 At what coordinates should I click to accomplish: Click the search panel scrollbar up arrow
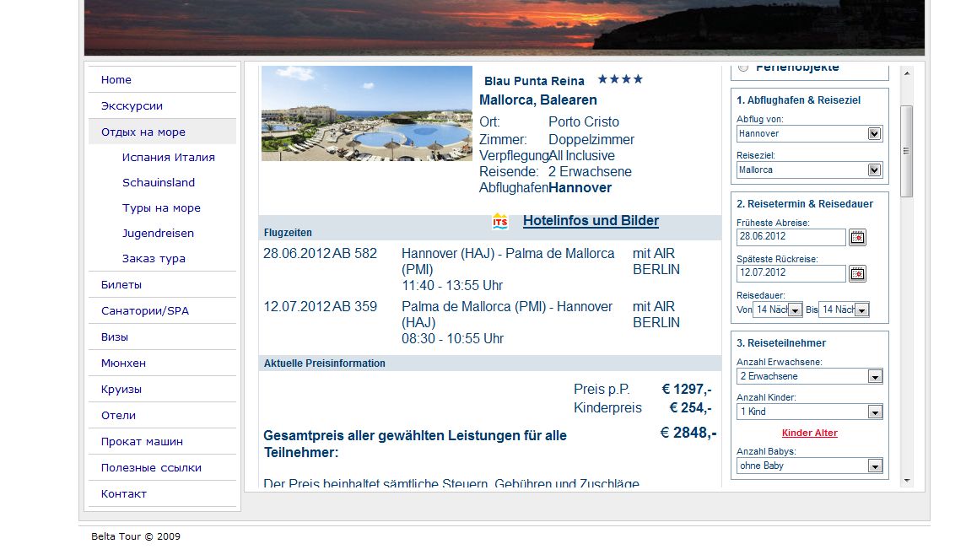pyautogui.click(x=906, y=73)
